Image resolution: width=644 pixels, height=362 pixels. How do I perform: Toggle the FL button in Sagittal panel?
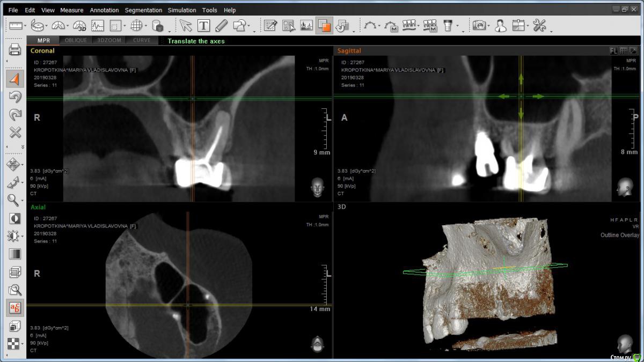[613, 51]
